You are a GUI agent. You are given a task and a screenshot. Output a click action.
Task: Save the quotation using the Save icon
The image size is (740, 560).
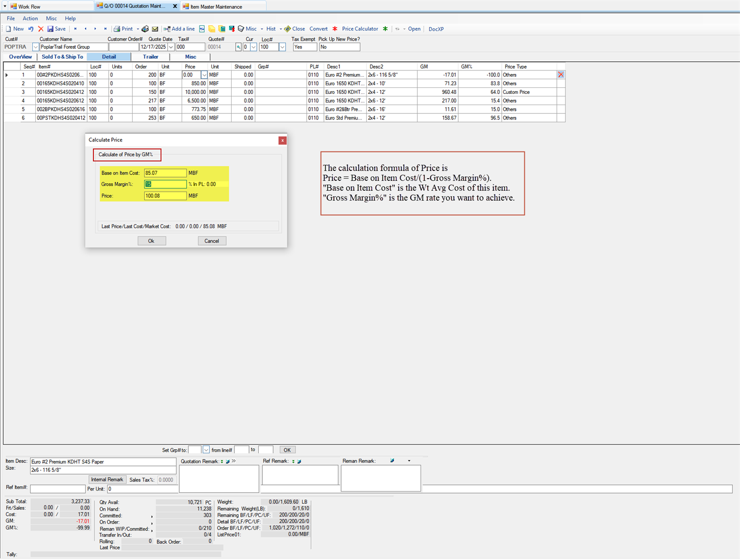56,29
